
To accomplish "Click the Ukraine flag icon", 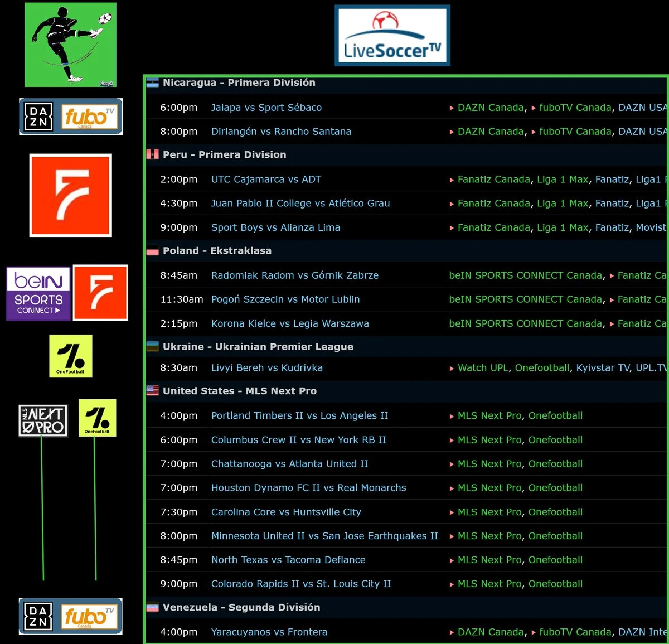I will 152,347.
